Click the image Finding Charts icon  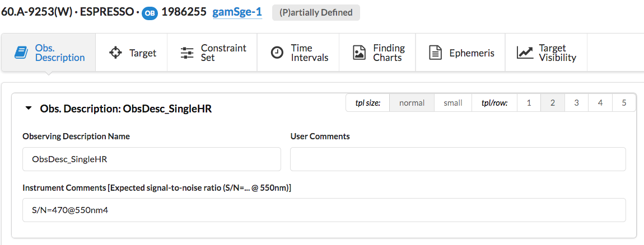click(359, 53)
